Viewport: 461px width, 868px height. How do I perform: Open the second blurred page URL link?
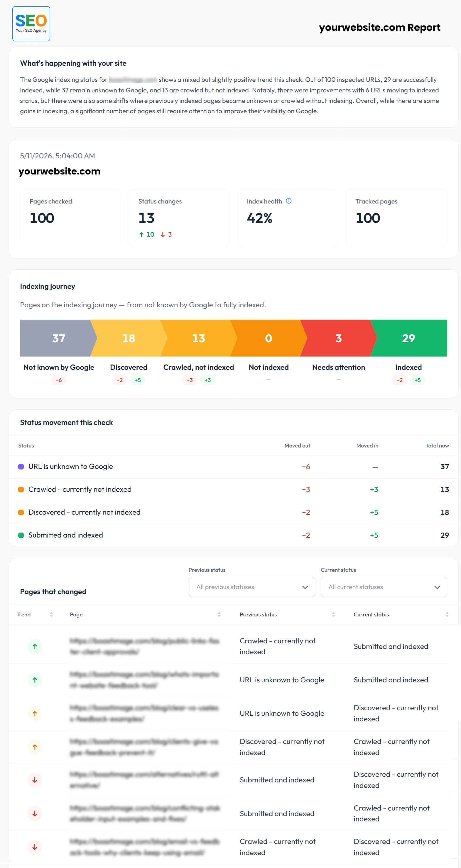144,680
